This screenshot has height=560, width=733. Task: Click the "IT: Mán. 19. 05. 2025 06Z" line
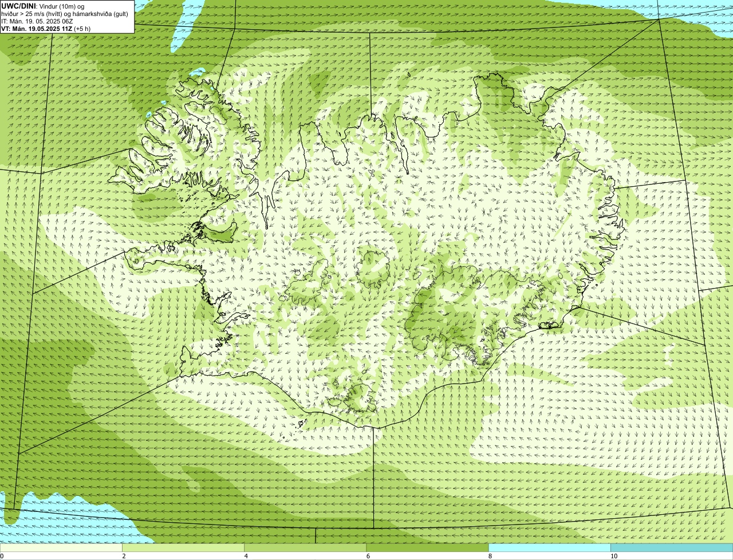pyautogui.click(x=37, y=21)
